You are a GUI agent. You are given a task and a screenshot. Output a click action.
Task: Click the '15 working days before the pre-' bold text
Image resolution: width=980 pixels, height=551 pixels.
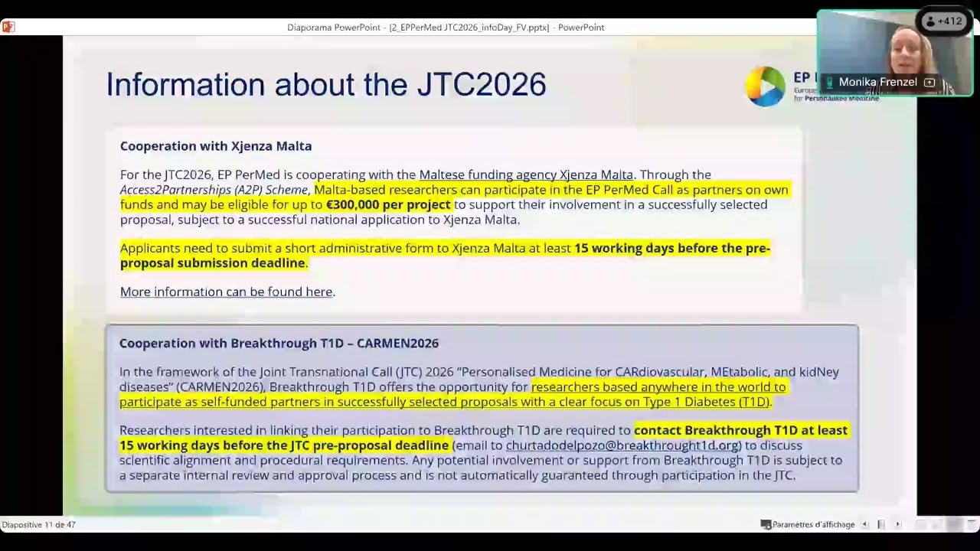672,249
